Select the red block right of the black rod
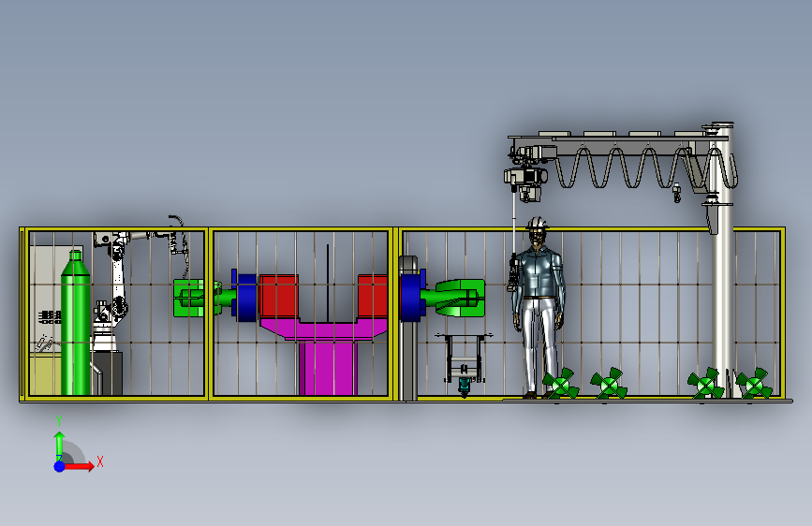 [373, 296]
